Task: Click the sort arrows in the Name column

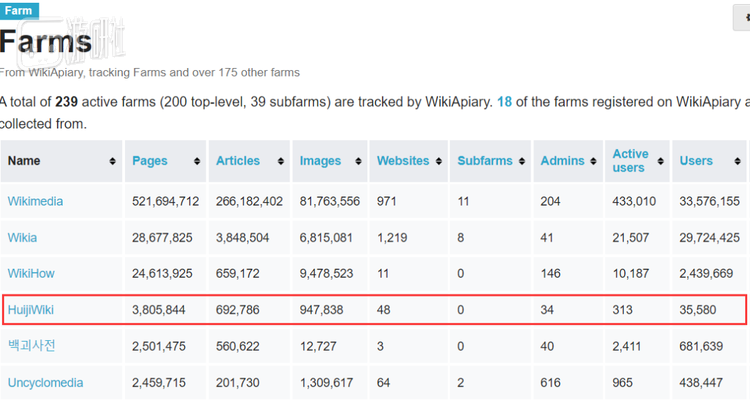Action: coord(112,161)
